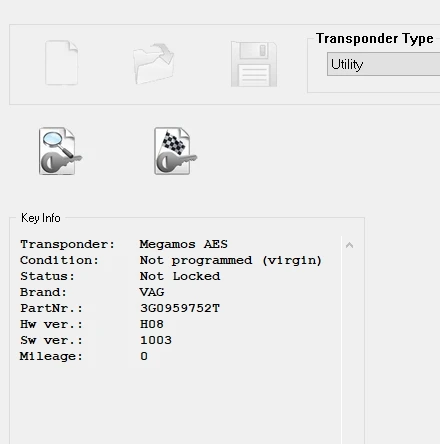Image resolution: width=440 pixels, height=444 pixels.
Task: Click the Not programmed (virgin) condition text
Action: [231, 260]
